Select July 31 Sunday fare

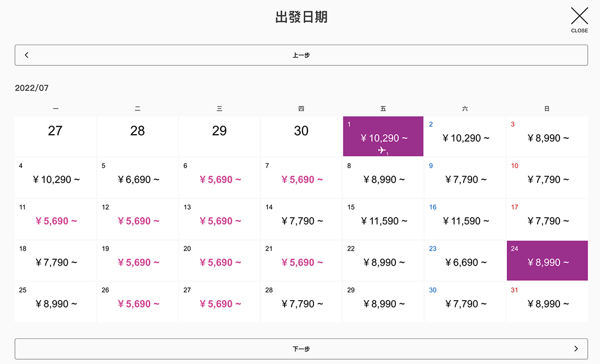pos(547,302)
